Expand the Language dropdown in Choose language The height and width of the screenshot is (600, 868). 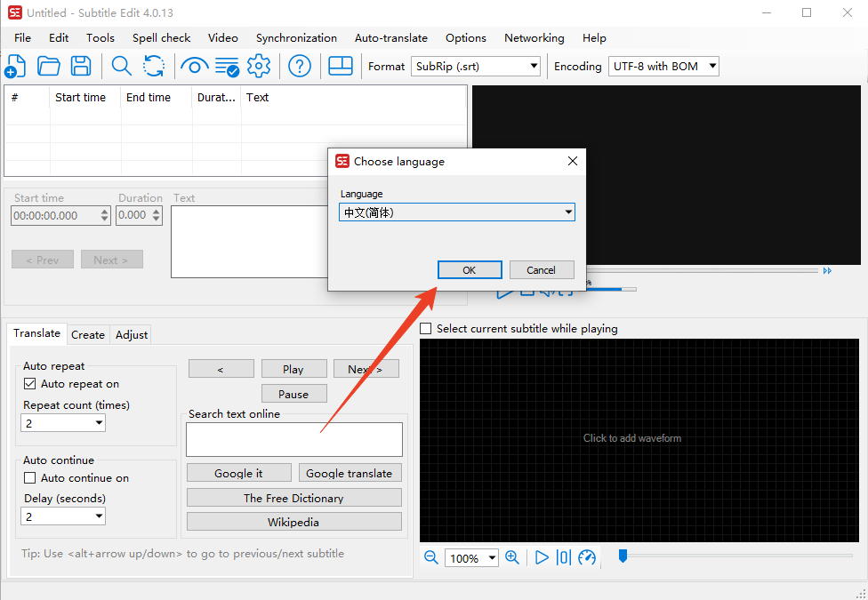[x=457, y=212]
